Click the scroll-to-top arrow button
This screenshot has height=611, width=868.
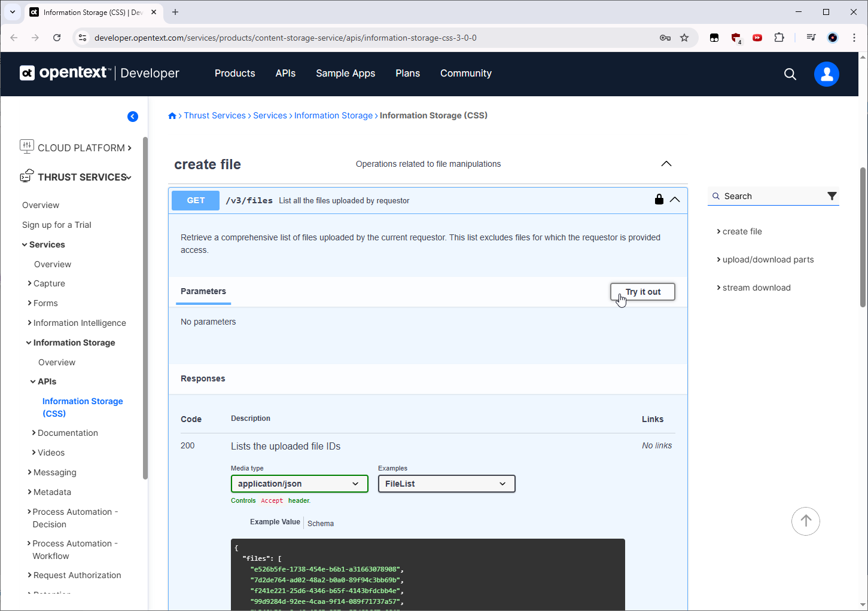806,521
